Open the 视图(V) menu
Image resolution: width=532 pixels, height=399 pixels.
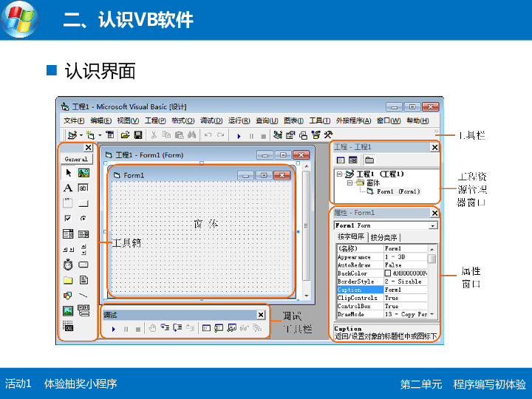[128, 120]
